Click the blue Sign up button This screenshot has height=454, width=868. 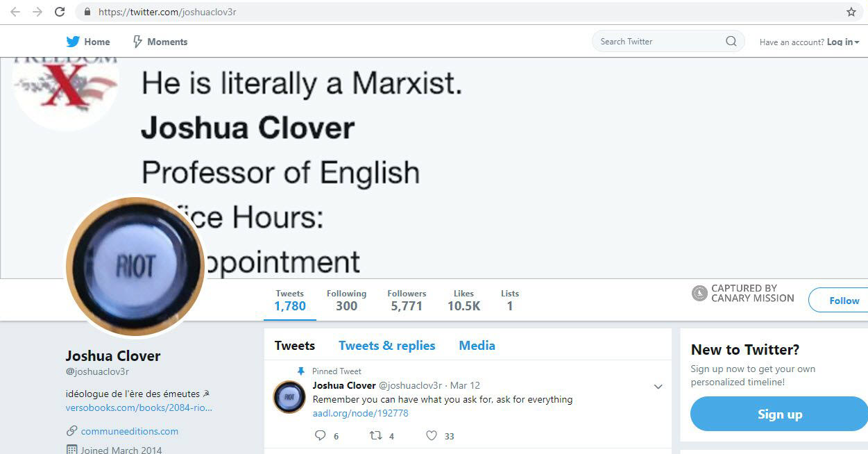(779, 414)
